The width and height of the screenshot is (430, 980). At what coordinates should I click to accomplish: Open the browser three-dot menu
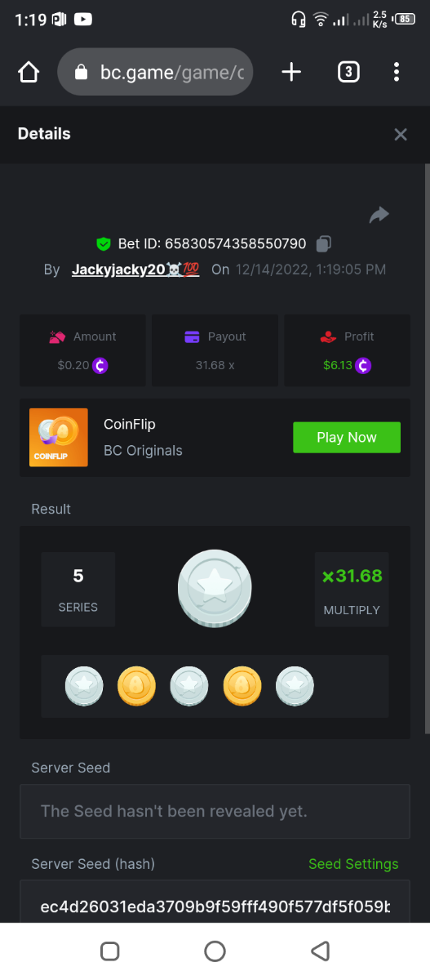tap(397, 73)
